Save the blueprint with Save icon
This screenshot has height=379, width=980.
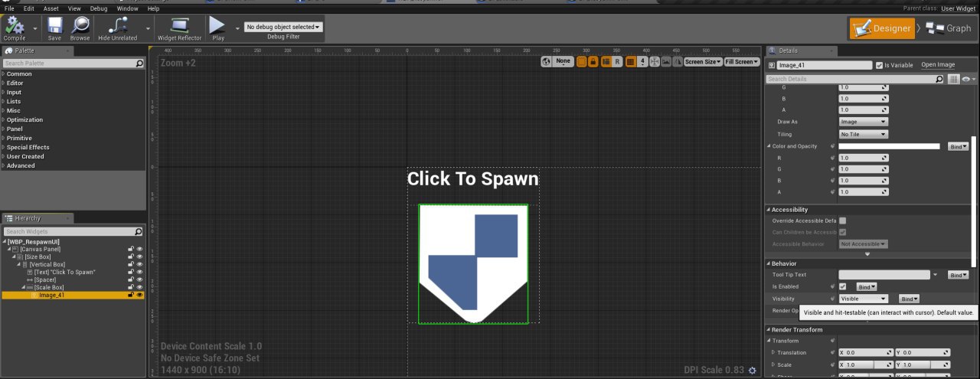coord(54,28)
